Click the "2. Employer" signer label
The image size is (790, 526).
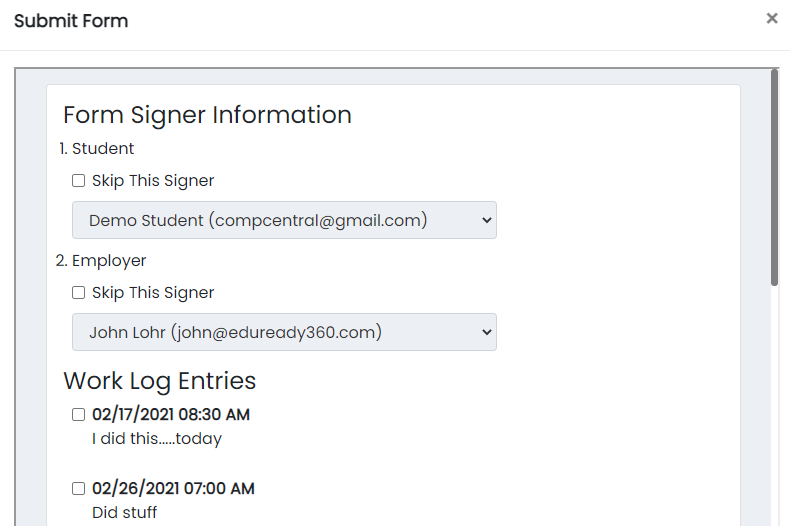[101, 260]
